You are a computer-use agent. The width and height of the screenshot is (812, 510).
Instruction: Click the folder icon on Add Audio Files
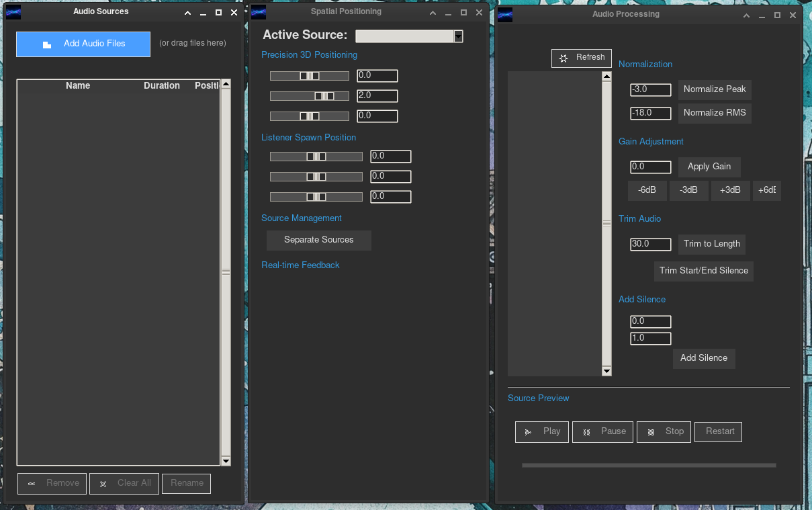(x=46, y=43)
